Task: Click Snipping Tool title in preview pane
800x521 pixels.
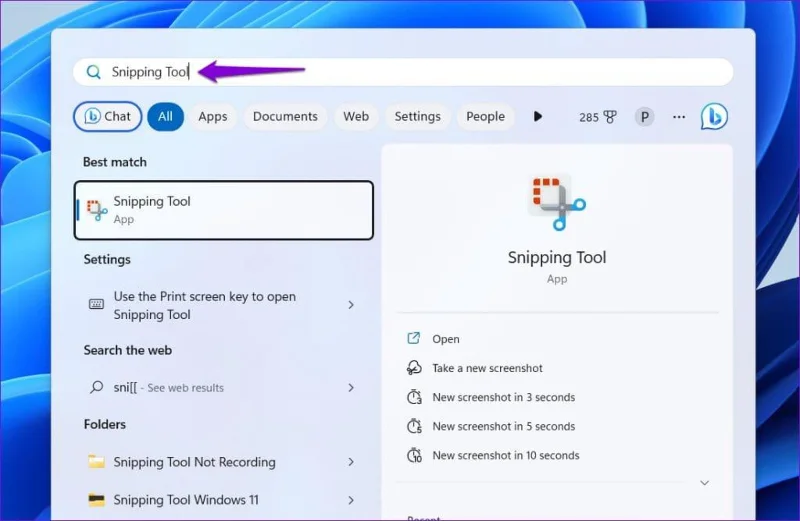Action: pyautogui.click(x=557, y=257)
